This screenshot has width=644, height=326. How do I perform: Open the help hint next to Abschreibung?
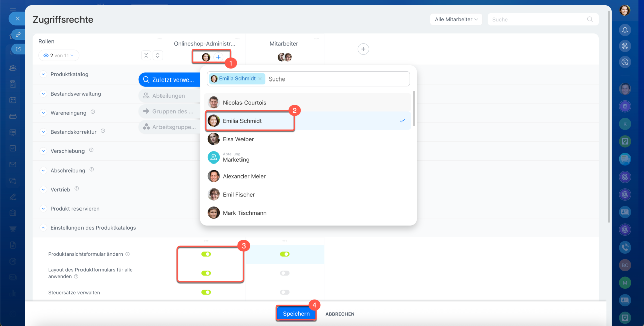coord(92,170)
